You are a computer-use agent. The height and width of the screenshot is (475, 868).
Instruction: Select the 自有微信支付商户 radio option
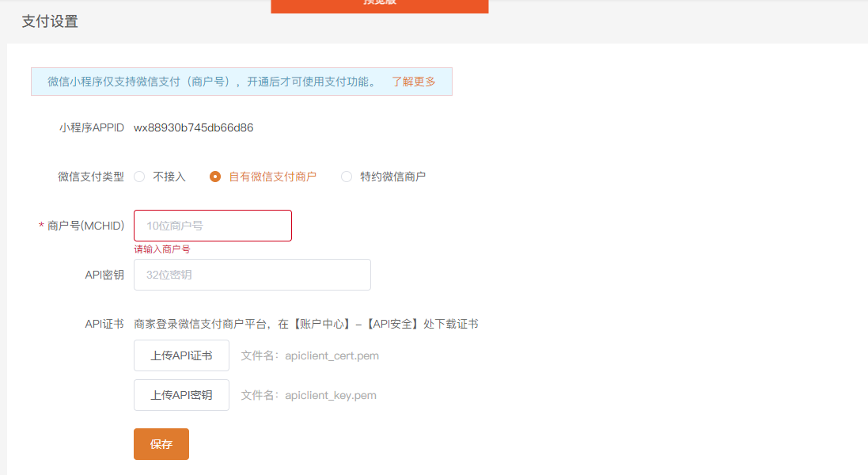(215, 177)
